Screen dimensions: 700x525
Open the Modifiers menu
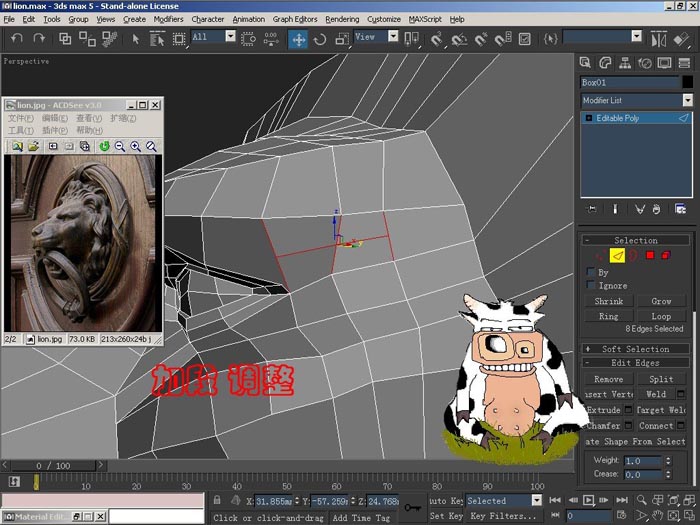tap(168, 19)
